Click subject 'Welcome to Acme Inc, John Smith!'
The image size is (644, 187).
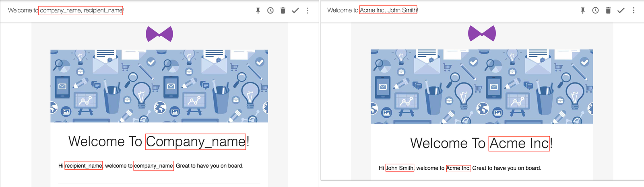373,10
